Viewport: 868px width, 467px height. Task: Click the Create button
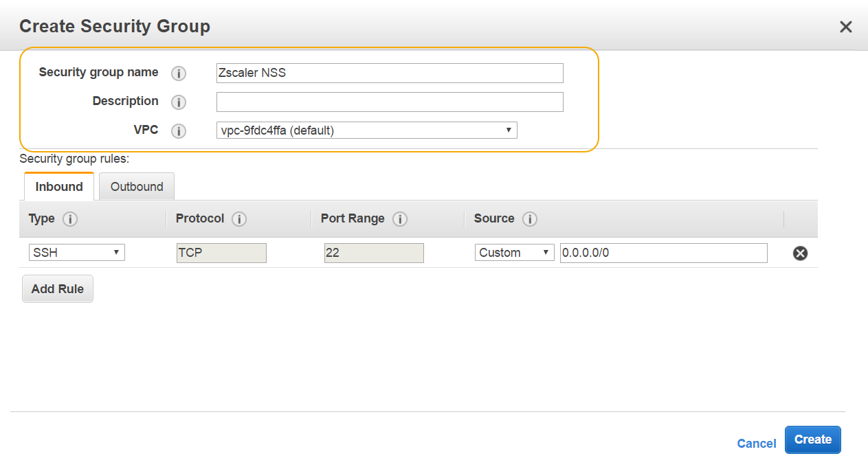tap(812, 440)
